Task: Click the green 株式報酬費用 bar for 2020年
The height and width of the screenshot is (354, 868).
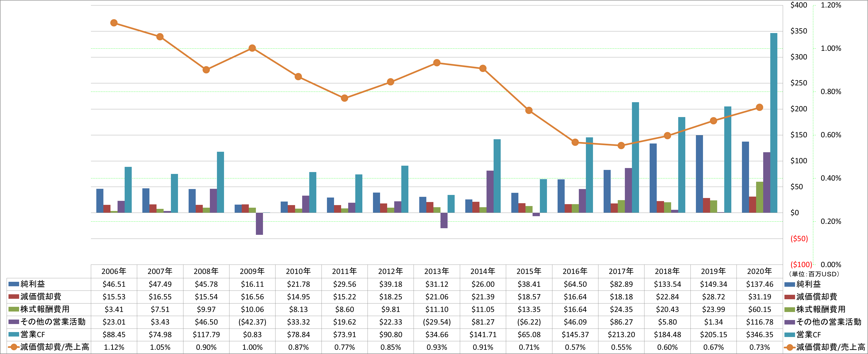Action: (759, 197)
